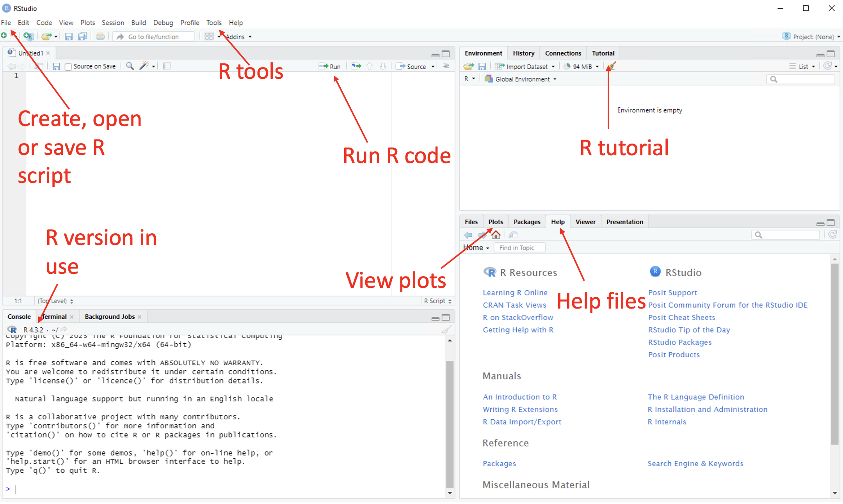
Task: Switch to the History tab
Action: click(x=523, y=53)
